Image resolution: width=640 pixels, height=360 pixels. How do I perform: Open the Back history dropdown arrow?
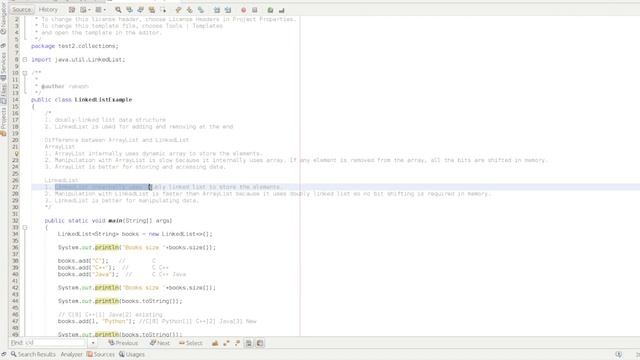pos(89,10)
